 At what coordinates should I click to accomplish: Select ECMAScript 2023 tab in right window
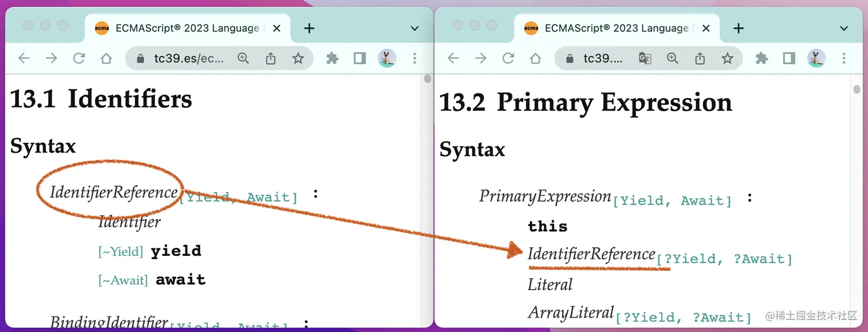(617, 28)
